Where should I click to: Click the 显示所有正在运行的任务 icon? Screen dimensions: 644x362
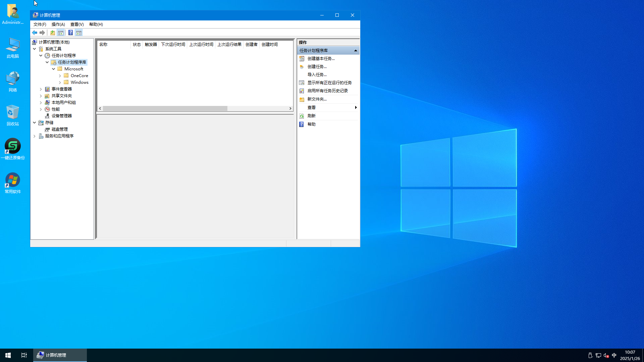pyautogui.click(x=302, y=83)
